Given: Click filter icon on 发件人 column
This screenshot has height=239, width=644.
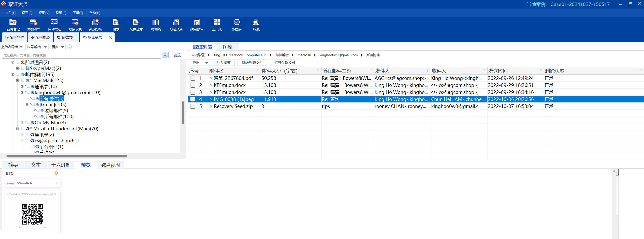Looking at the screenshot, I should click(x=427, y=71).
